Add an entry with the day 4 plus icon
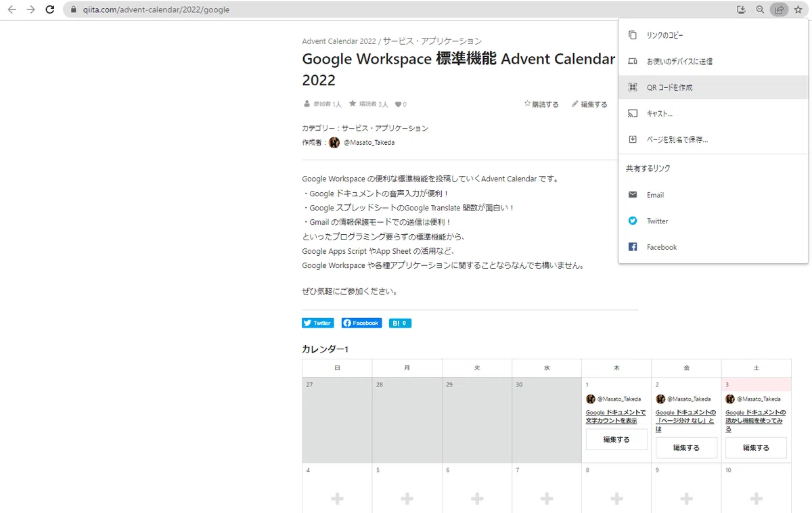The height and width of the screenshot is (513, 812). point(337,499)
